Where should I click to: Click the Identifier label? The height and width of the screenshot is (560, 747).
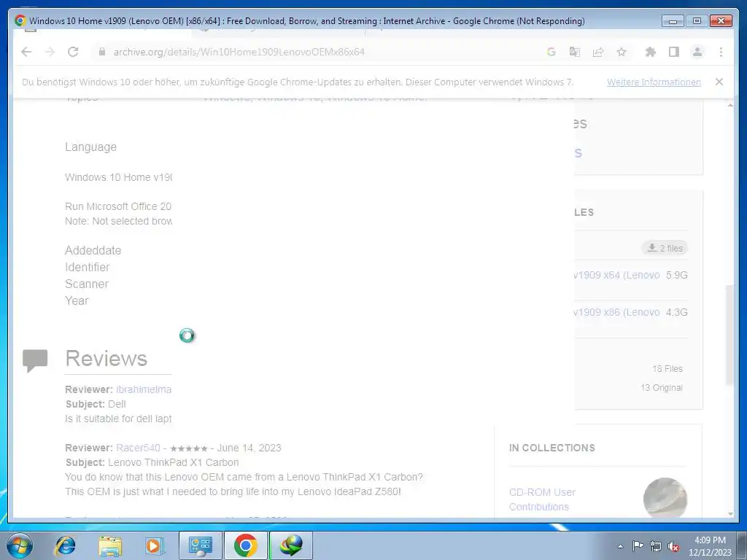click(x=88, y=267)
